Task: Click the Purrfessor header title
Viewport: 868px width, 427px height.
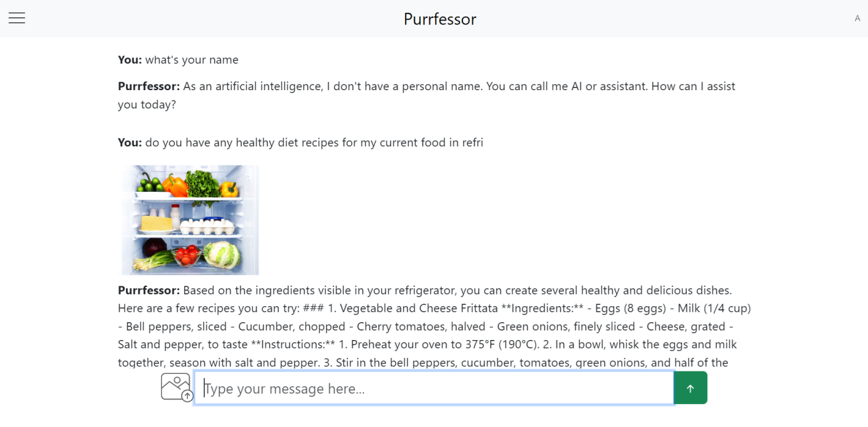Action: (x=439, y=19)
